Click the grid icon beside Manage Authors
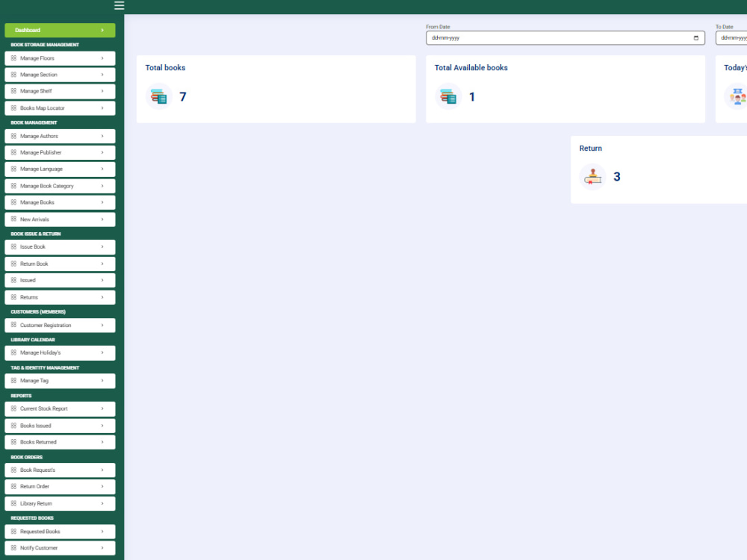 pos(13,136)
